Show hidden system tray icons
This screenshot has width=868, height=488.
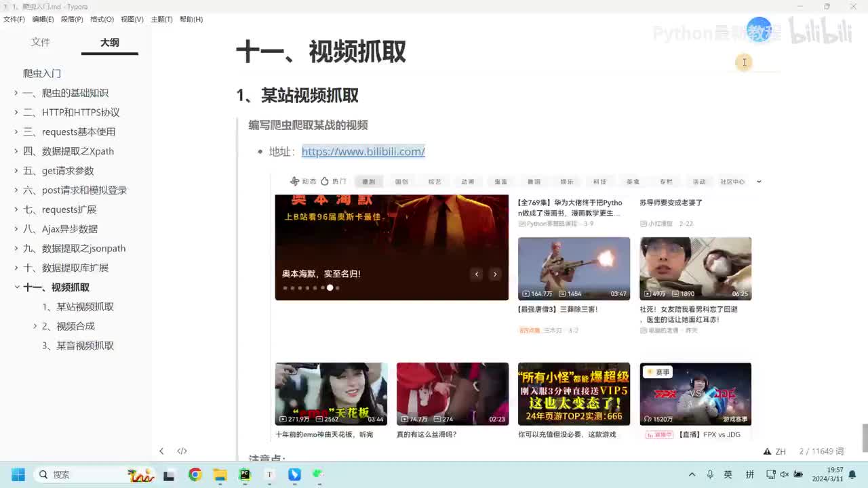692,474
